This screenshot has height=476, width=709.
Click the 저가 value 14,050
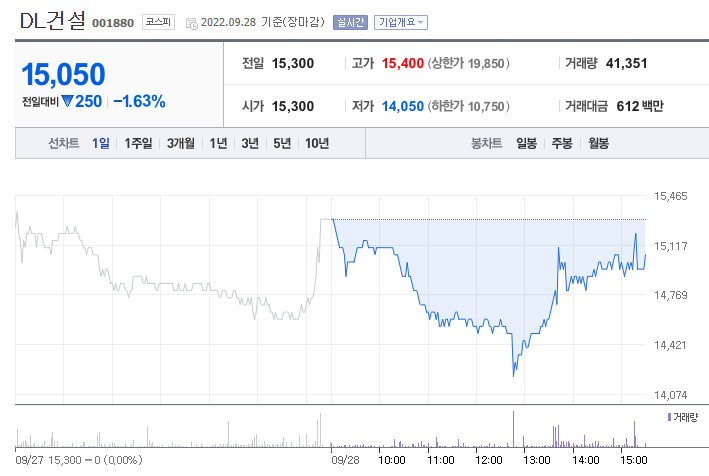(x=402, y=106)
